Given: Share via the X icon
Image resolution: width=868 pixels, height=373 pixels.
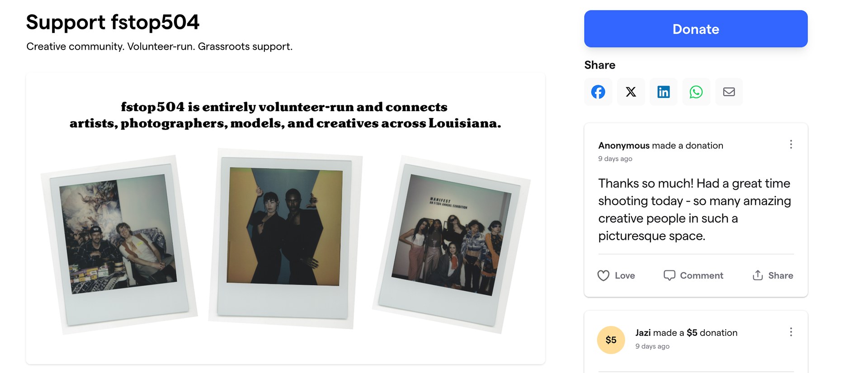Looking at the screenshot, I should (x=631, y=92).
